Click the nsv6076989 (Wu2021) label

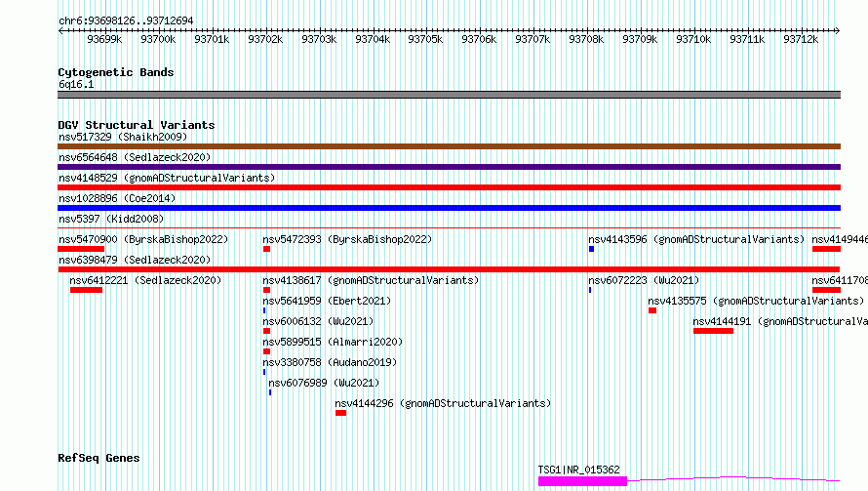(324, 383)
